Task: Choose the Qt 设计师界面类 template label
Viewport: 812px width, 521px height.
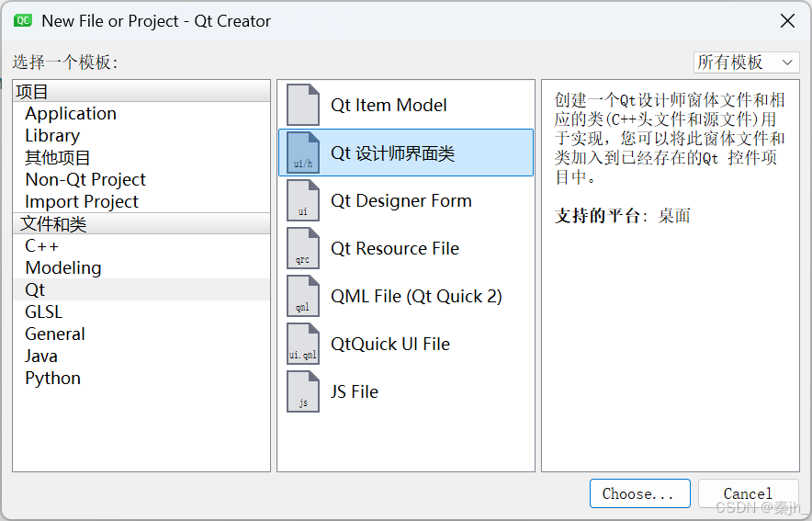Action: point(392,153)
